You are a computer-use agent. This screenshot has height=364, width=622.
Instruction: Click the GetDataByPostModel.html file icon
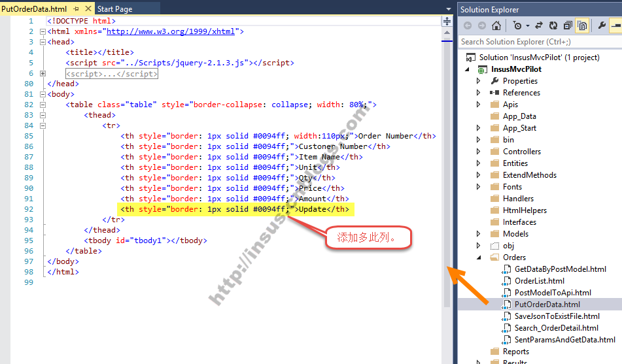tap(506, 270)
